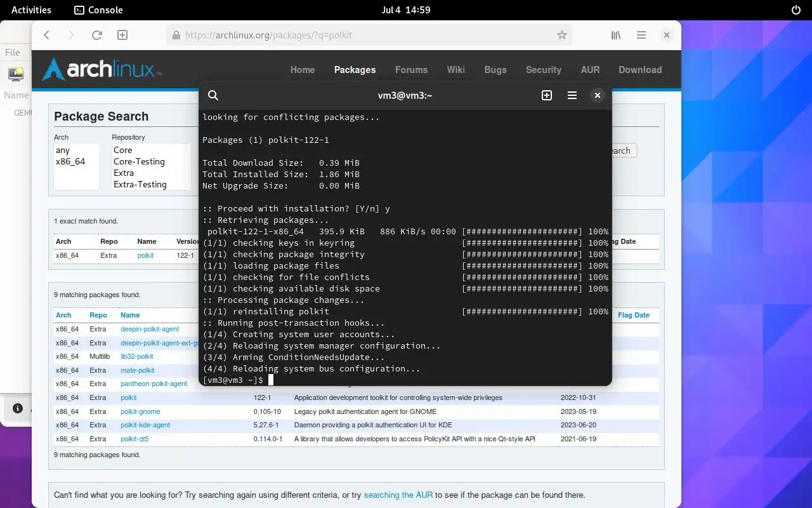Go to the Home nav item
This screenshot has height=508, width=812.
click(x=303, y=70)
